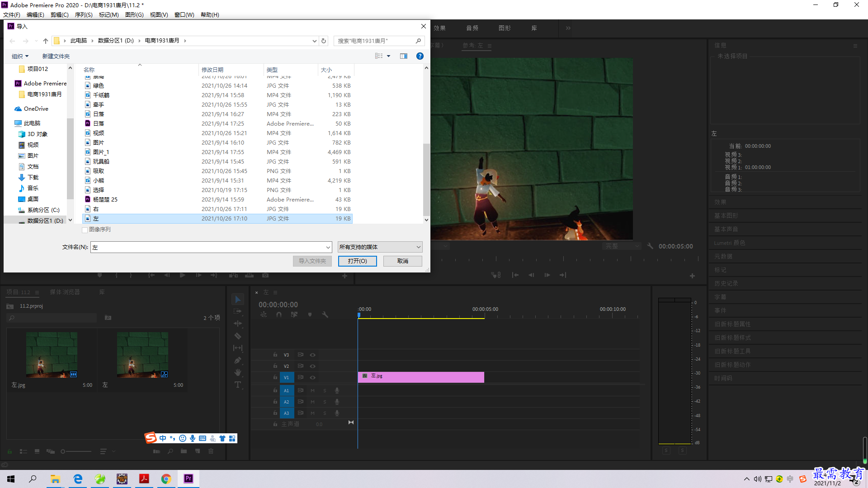This screenshot has width=868, height=488.
Task: Click Go to In point in Program monitor
Action: point(515,275)
